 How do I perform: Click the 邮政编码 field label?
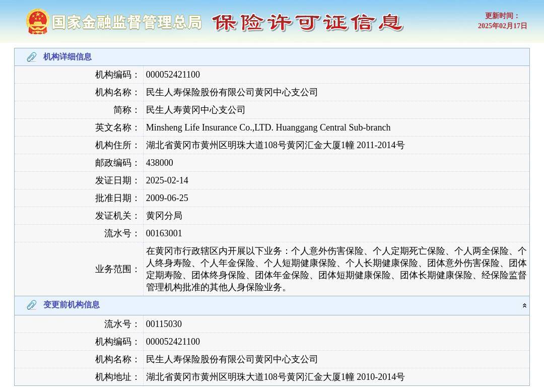click(x=116, y=163)
